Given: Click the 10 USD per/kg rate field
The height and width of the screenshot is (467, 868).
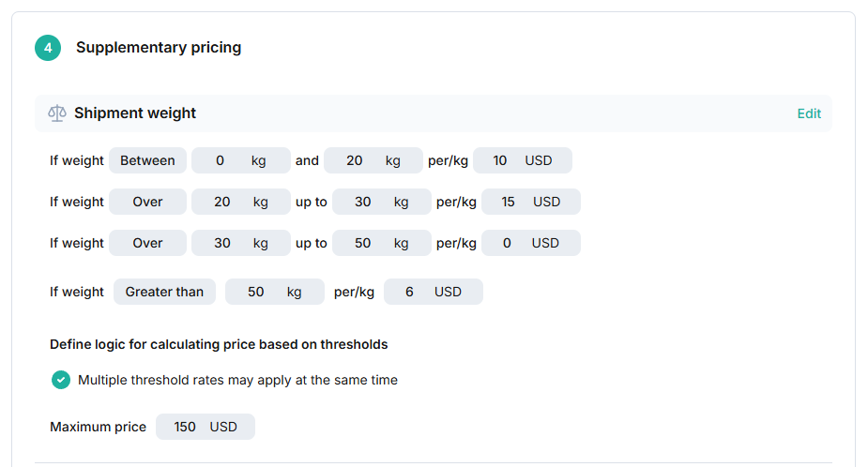Looking at the screenshot, I should (523, 160).
